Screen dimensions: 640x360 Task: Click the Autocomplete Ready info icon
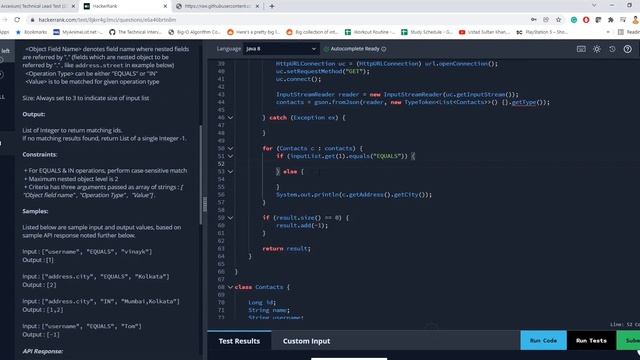point(384,49)
